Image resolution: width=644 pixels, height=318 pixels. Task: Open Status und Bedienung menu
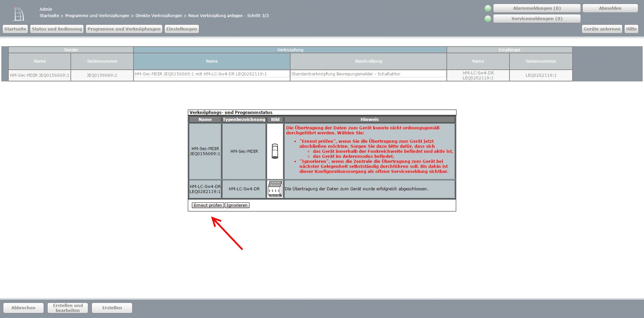(57, 29)
